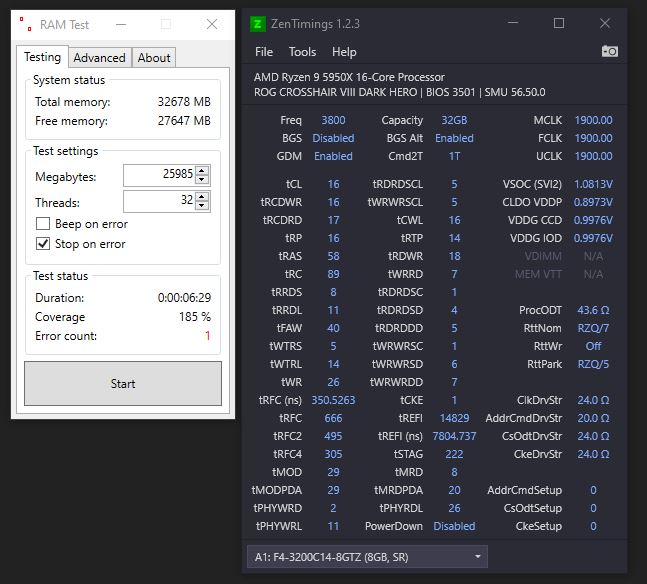Screen dimensions: 647x584
Task: Minimize the RAM Test window
Action: (121, 25)
